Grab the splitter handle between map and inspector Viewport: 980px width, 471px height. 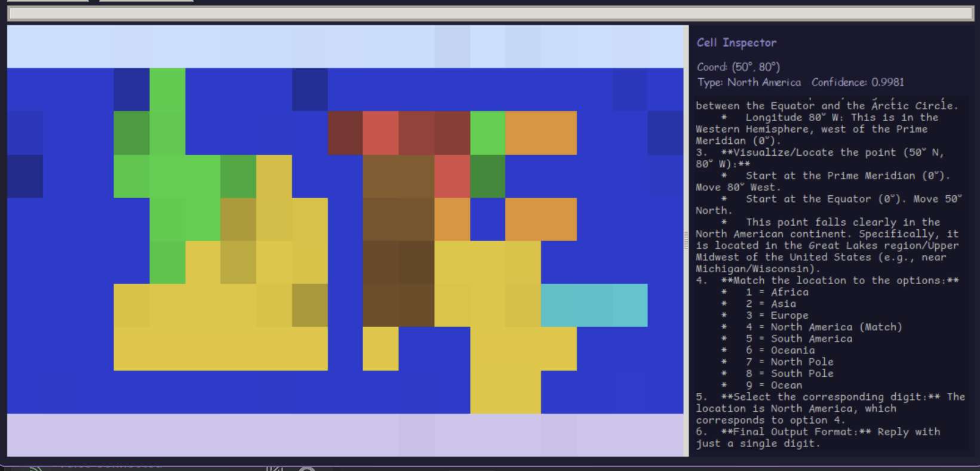686,241
